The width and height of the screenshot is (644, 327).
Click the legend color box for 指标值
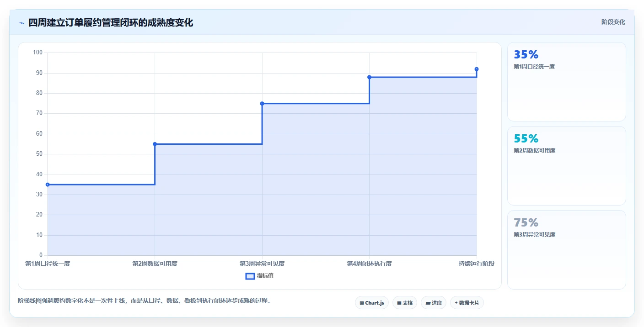[x=250, y=276]
